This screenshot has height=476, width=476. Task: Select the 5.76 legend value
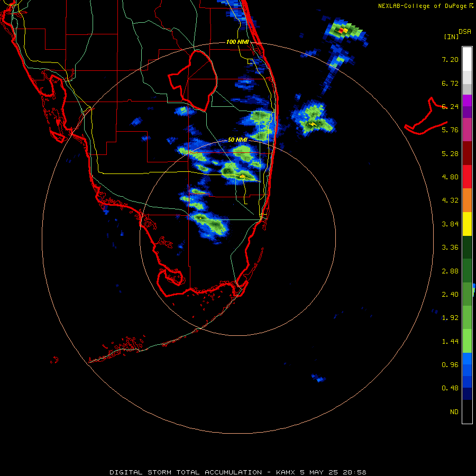pyautogui.click(x=450, y=130)
